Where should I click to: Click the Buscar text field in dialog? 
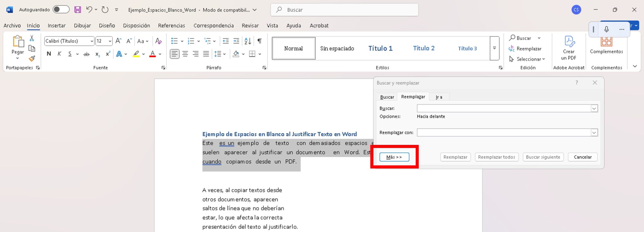(504, 108)
